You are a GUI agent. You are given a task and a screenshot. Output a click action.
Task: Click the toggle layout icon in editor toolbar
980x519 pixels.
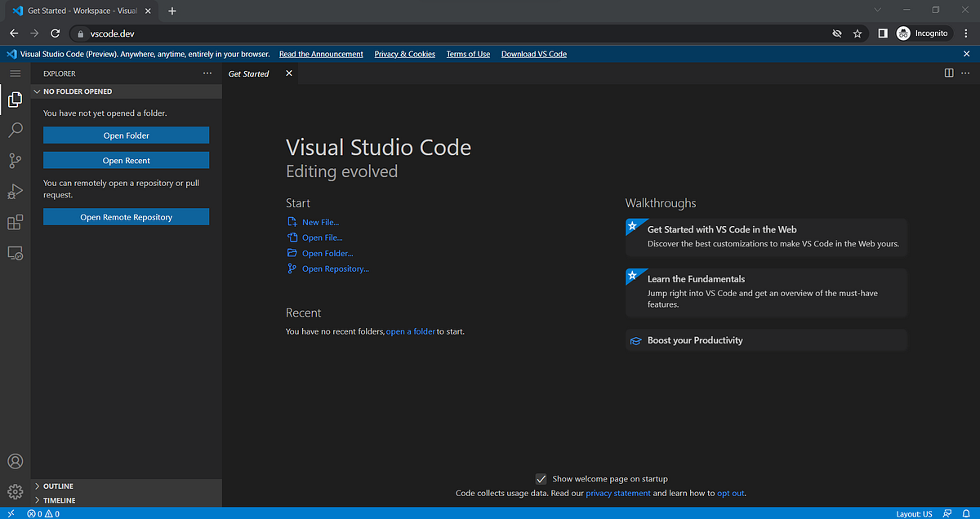(948, 73)
